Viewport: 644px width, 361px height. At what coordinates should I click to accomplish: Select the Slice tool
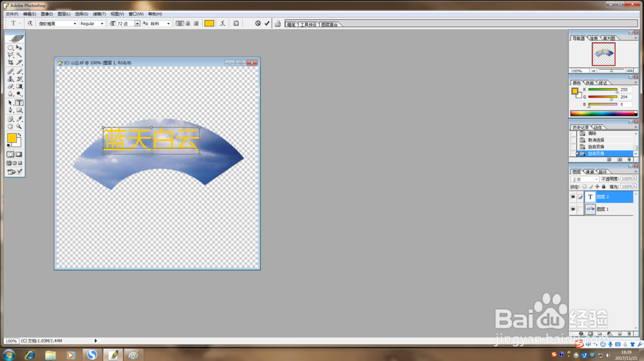[19, 62]
